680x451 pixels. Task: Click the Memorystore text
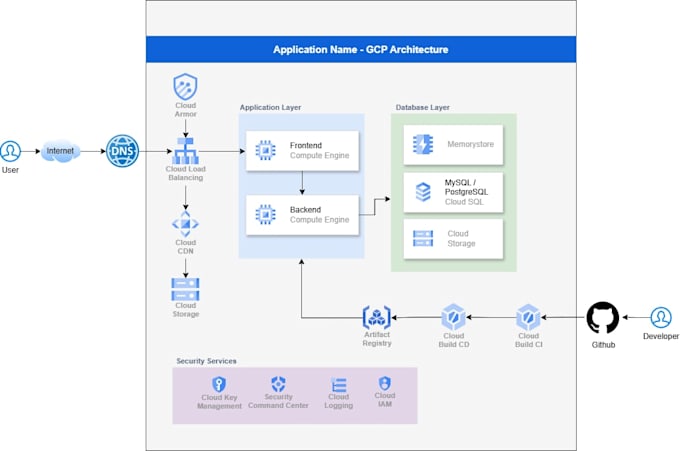(x=471, y=144)
